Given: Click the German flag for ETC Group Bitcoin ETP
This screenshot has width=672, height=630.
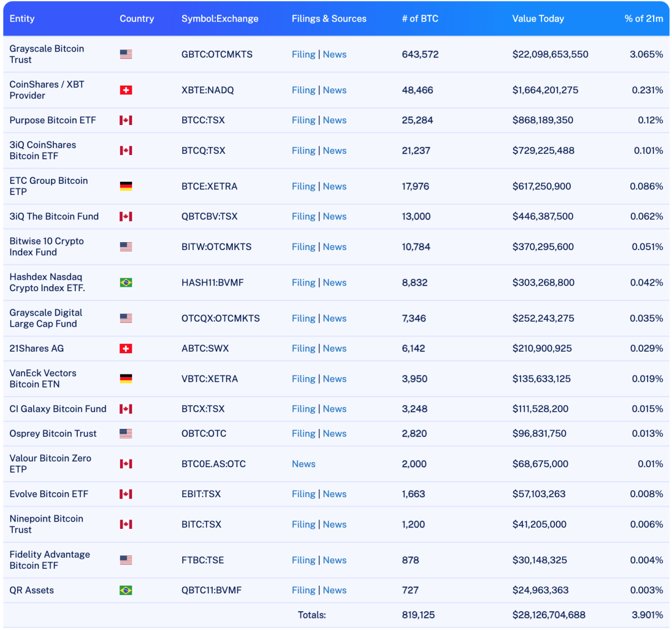Looking at the screenshot, I should pyautogui.click(x=126, y=187).
